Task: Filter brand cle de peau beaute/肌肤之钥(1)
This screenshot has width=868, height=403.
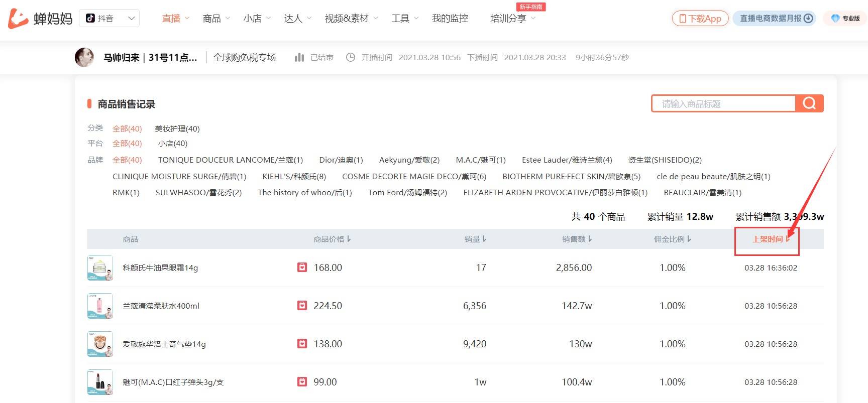Action: (713, 177)
